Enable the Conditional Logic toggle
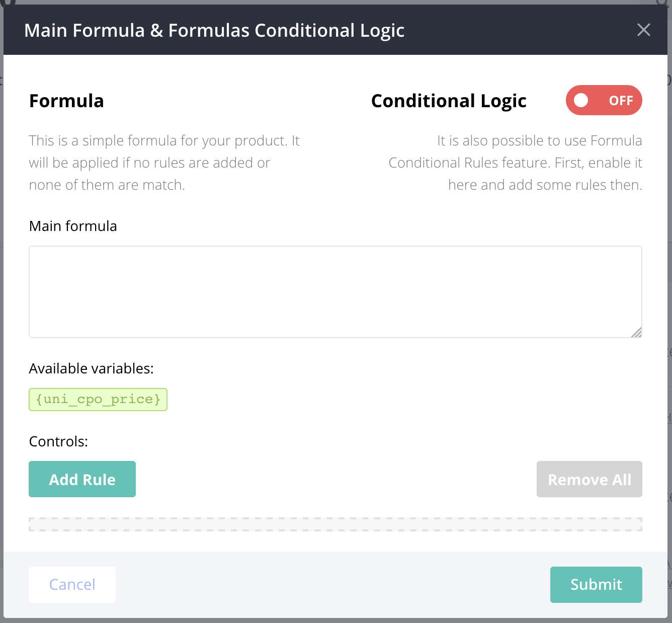This screenshot has height=623, width=672. pyautogui.click(x=604, y=100)
